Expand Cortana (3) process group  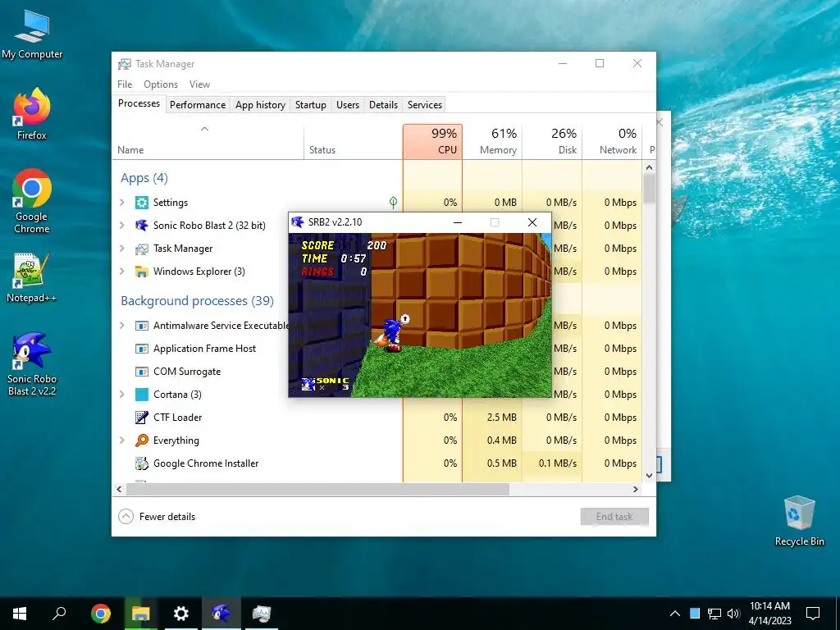pyautogui.click(x=122, y=395)
